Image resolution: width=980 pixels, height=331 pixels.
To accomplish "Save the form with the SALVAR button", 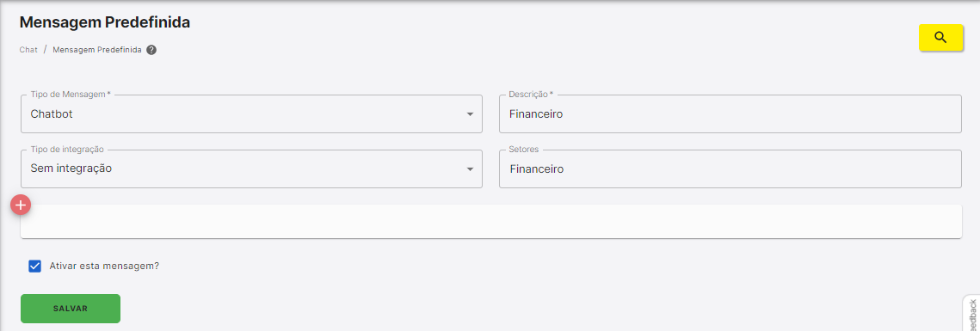I will pyautogui.click(x=71, y=309).
